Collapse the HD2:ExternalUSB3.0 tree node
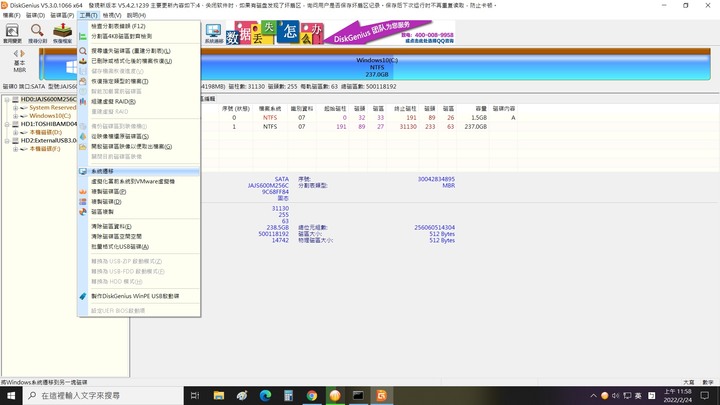The width and height of the screenshot is (720, 405). (x=7, y=141)
